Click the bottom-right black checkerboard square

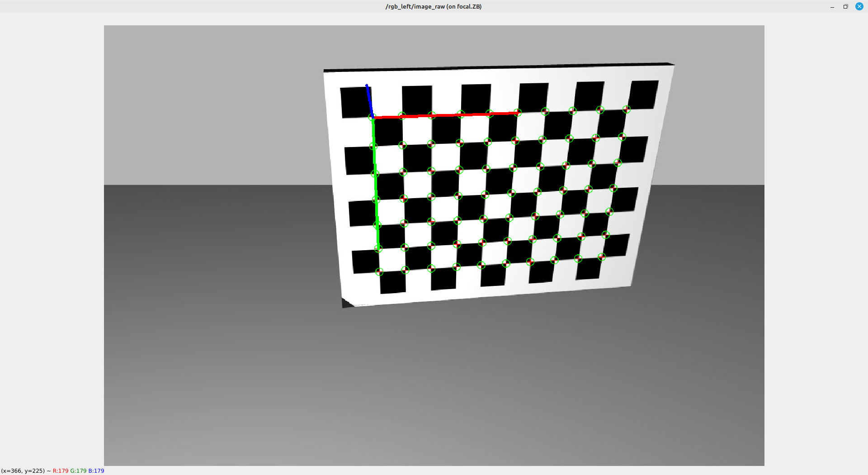click(588, 269)
